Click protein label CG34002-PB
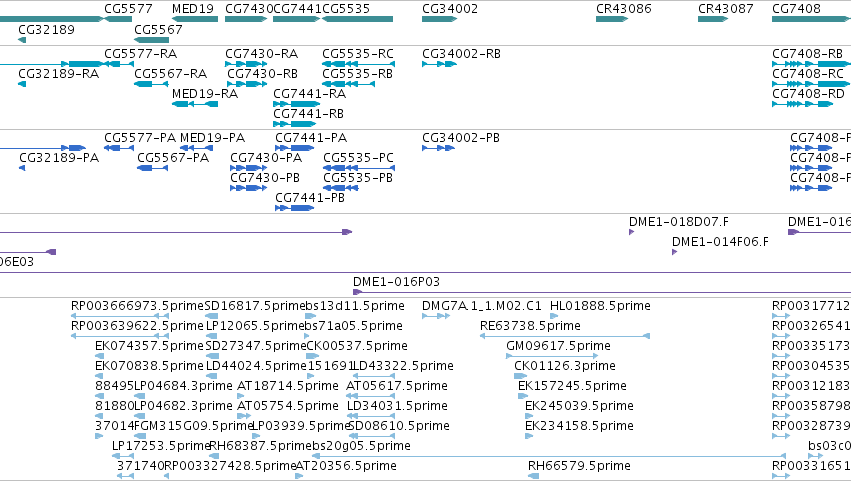Image resolution: width=851 pixels, height=481 pixels. pos(461,138)
